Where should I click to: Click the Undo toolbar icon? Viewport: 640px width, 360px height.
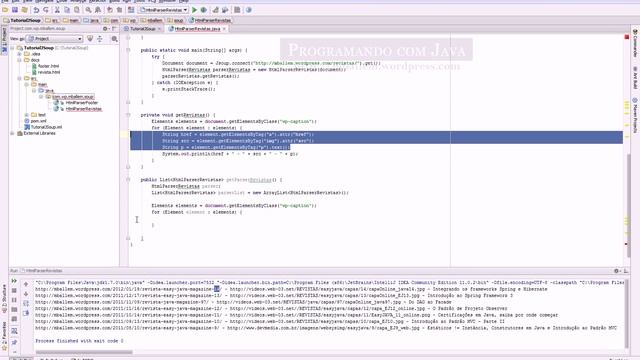[36, 10]
